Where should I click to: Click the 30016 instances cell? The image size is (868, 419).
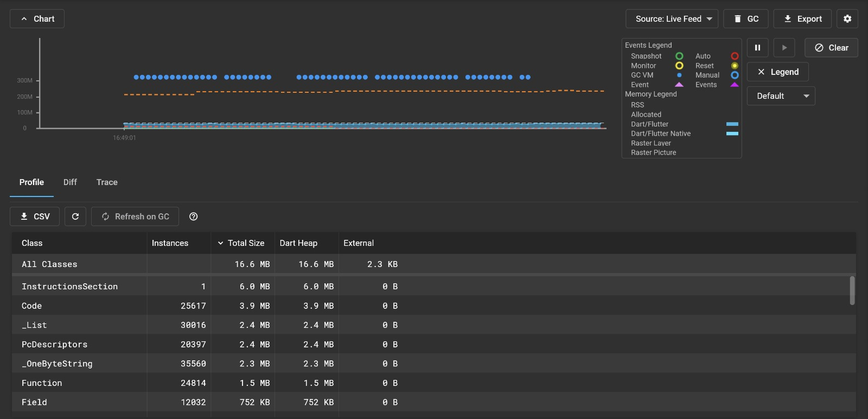click(x=193, y=325)
